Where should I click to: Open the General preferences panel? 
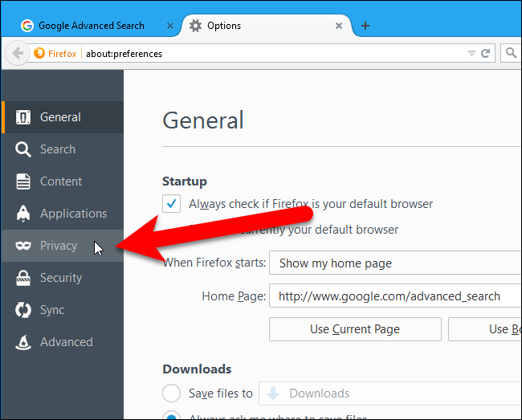(63, 117)
